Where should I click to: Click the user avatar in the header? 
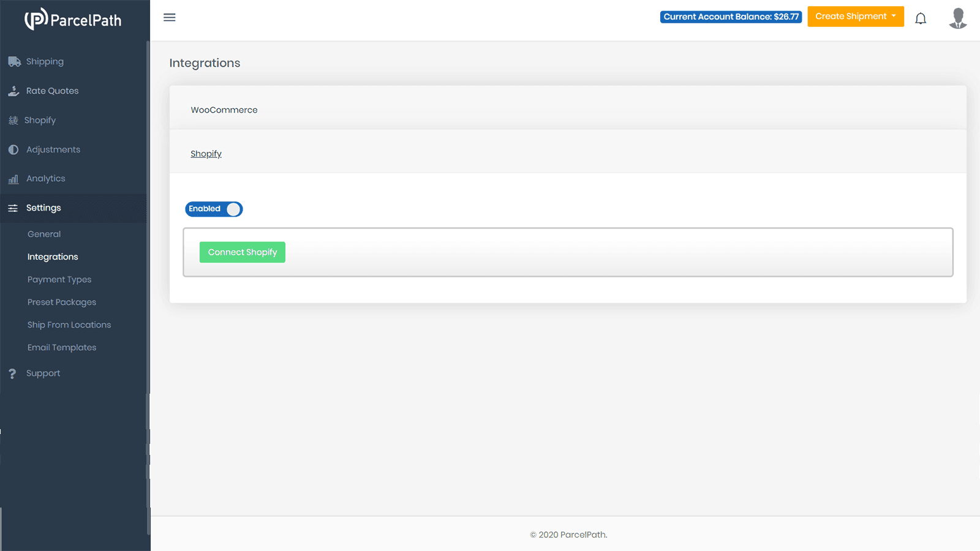click(x=958, y=19)
